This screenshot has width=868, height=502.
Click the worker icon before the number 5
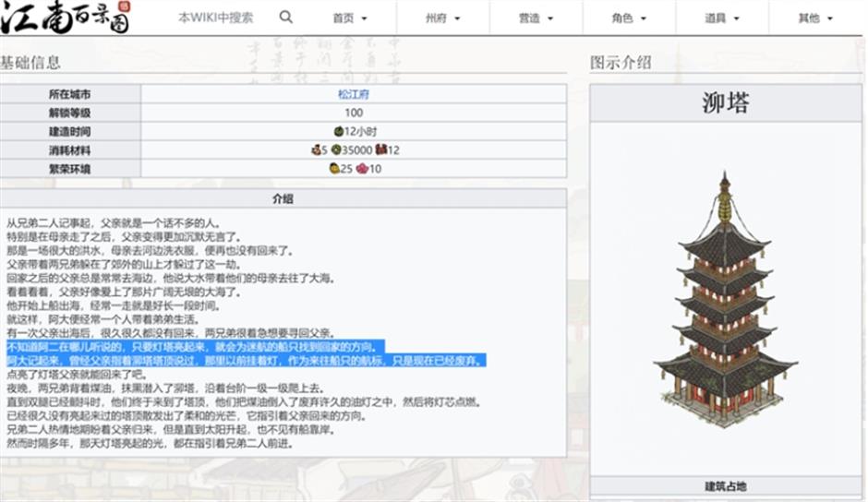316,149
